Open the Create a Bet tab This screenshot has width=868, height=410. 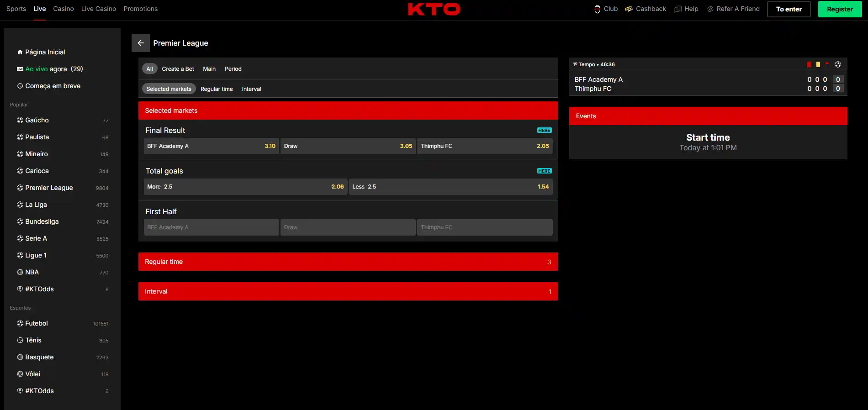pos(178,69)
